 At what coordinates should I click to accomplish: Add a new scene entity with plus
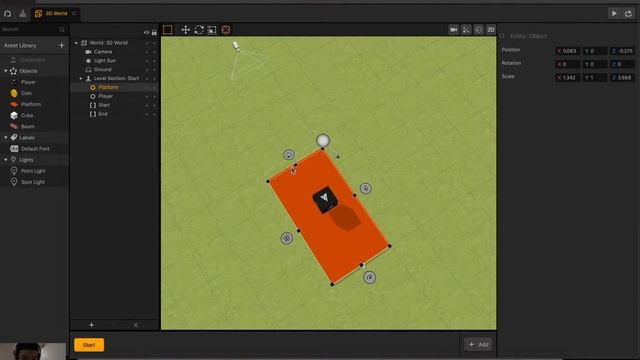(x=91, y=325)
